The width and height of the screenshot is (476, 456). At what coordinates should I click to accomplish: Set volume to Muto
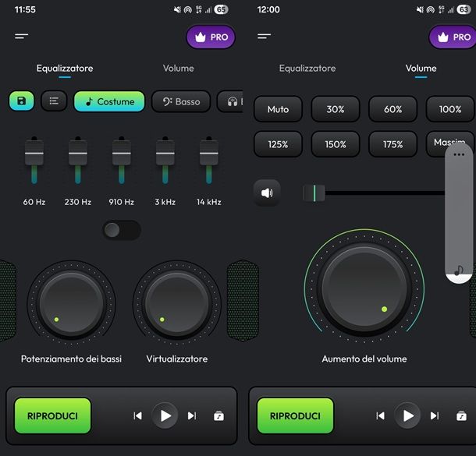(278, 109)
